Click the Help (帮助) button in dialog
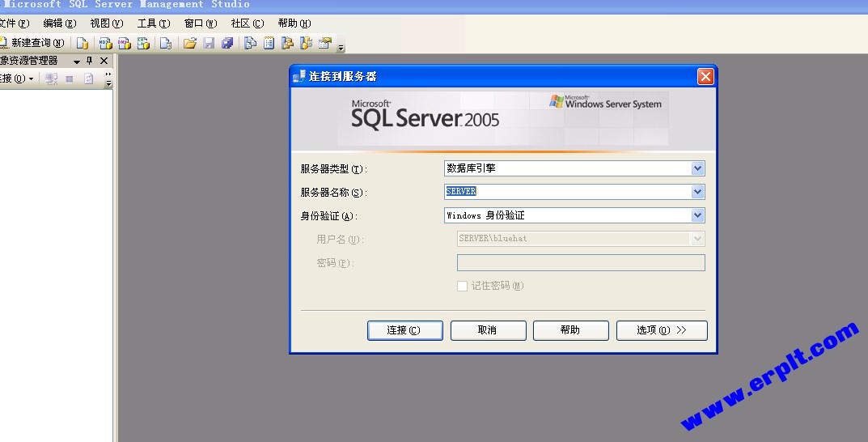This screenshot has height=442, width=868. tap(571, 330)
